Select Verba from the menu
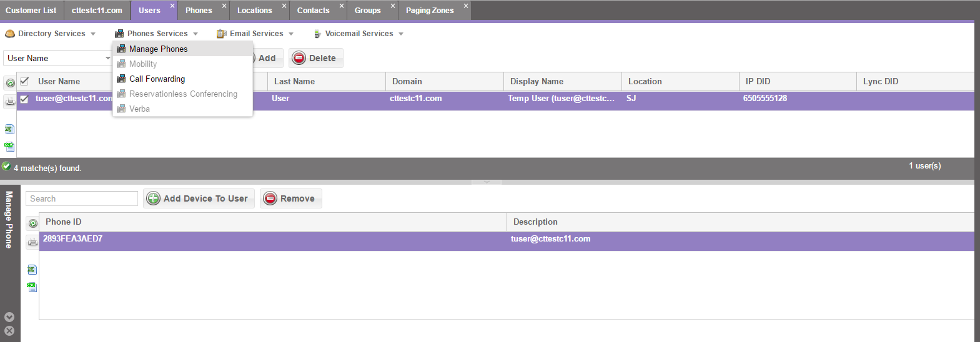The image size is (980, 342). coord(182,109)
